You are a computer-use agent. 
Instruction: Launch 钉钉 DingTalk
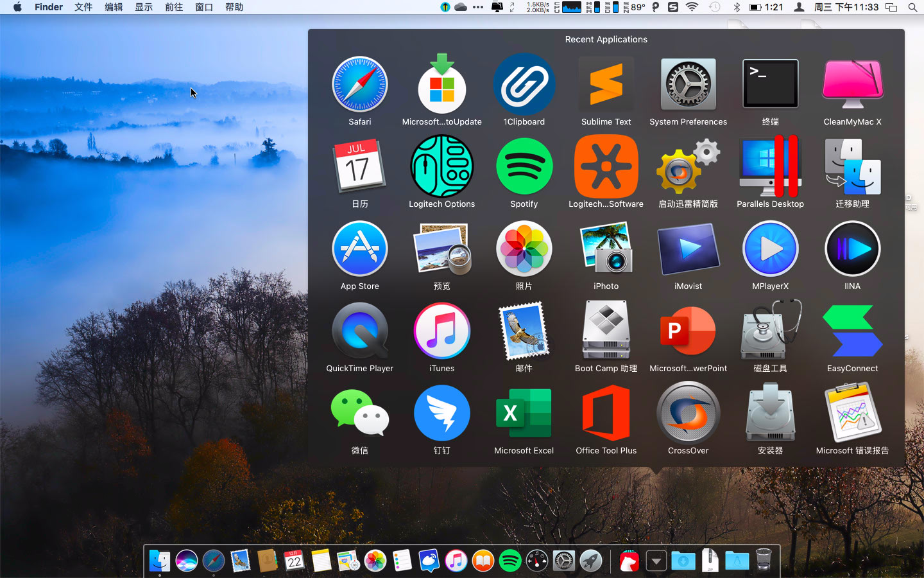pos(441,414)
